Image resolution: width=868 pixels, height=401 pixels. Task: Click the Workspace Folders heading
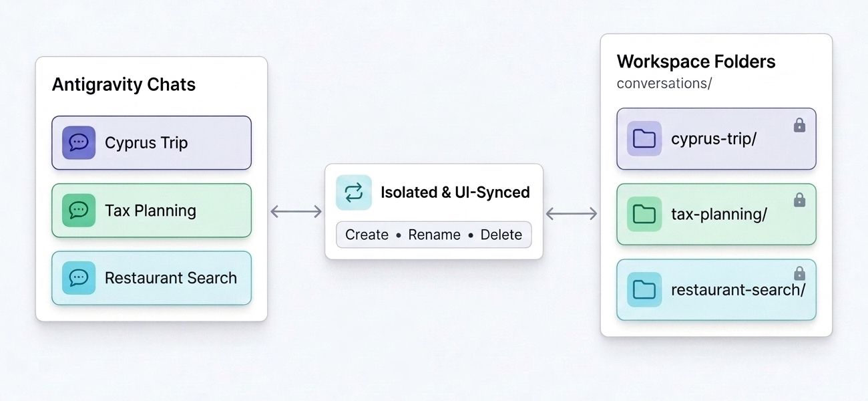(x=696, y=61)
